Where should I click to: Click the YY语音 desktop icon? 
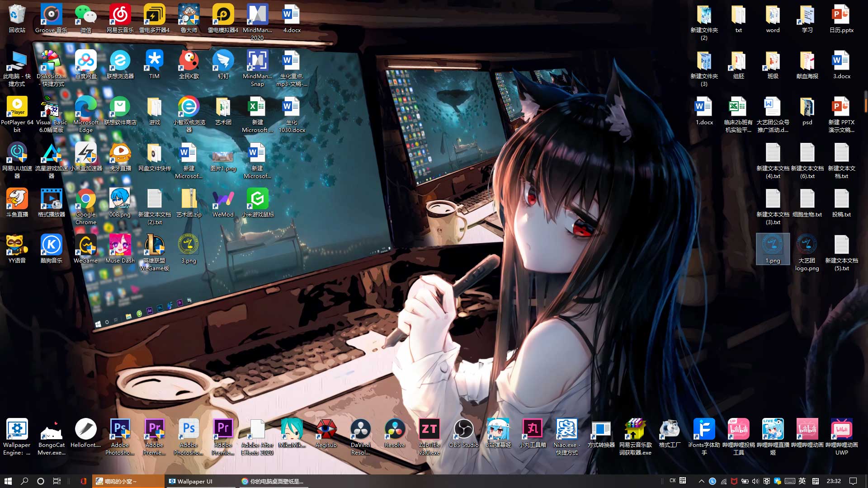[x=17, y=249]
